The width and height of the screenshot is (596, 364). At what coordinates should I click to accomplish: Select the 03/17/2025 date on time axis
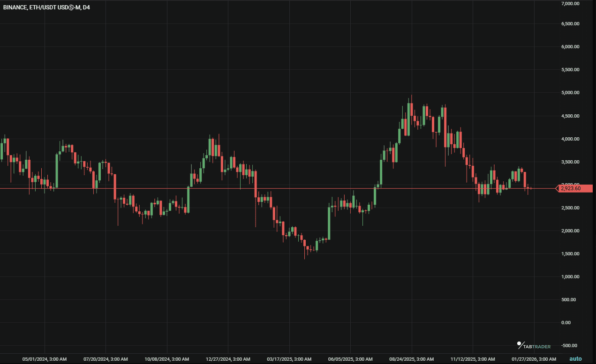[289, 359]
